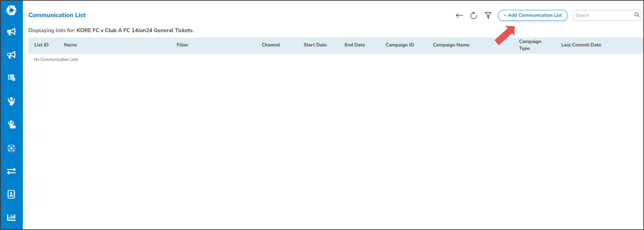Sort by Campaign Type column header
The width and height of the screenshot is (644, 230).
point(530,45)
